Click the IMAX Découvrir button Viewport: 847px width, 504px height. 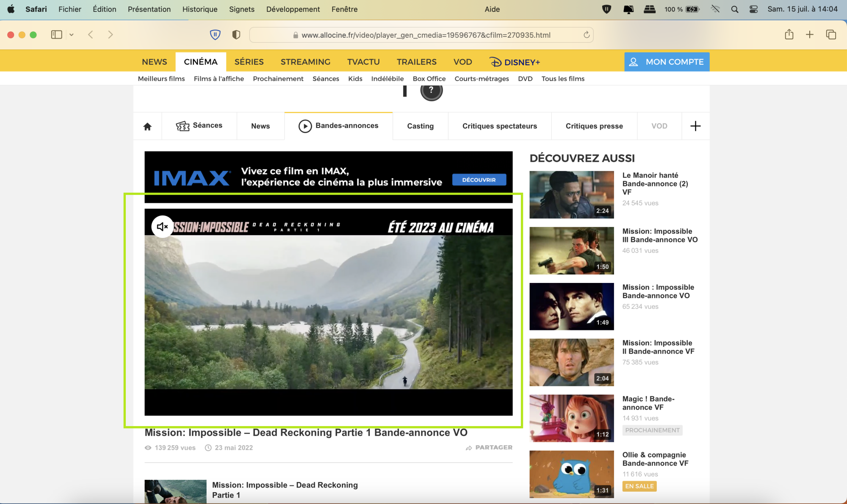[479, 180]
